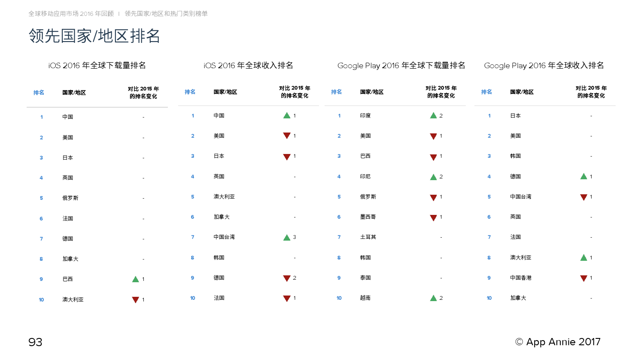Select the iOS 2016 年全球下载量排名 table title
The height and width of the screenshot is (362, 644).
pyautogui.click(x=97, y=66)
